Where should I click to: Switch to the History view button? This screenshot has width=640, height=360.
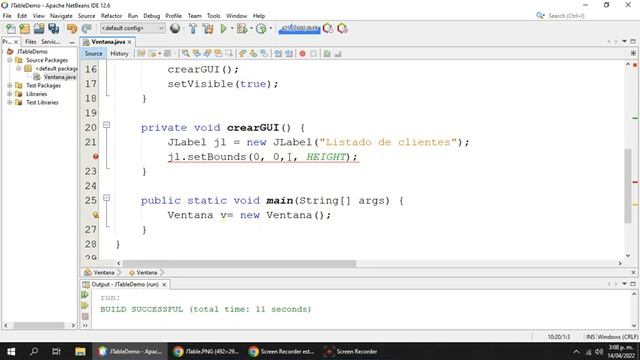pyautogui.click(x=119, y=53)
